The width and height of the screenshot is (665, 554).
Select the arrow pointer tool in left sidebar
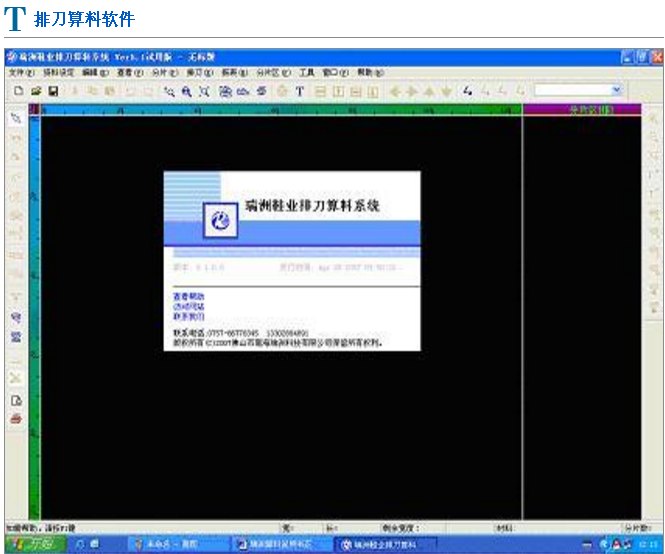click(16, 118)
